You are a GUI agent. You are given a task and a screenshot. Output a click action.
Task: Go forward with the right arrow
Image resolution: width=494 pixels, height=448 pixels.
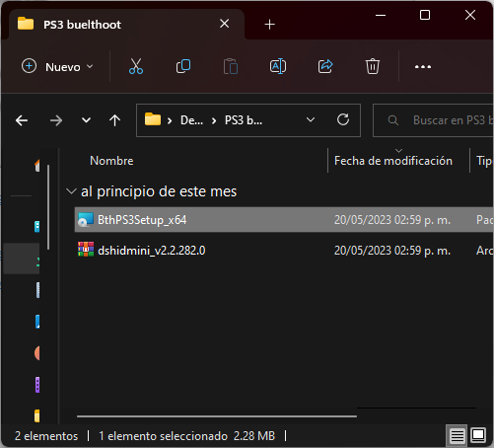(56, 120)
